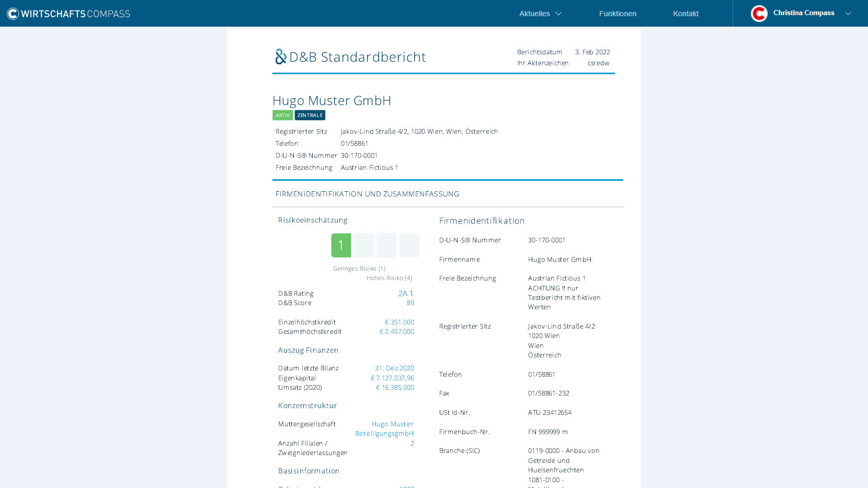Click Einzelhöchstkredit value € 351.000
The width and height of the screenshot is (868, 488).
point(399,322)
